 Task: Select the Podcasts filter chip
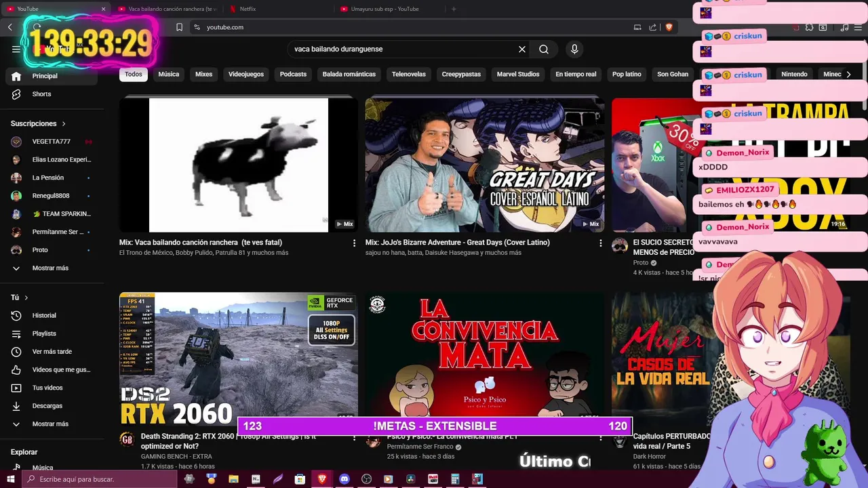pyautogui.click(x=293, y=75)
